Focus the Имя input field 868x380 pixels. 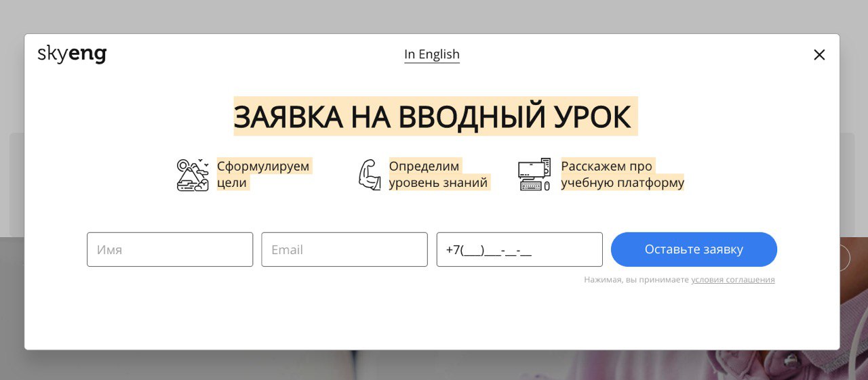[170, 249]
